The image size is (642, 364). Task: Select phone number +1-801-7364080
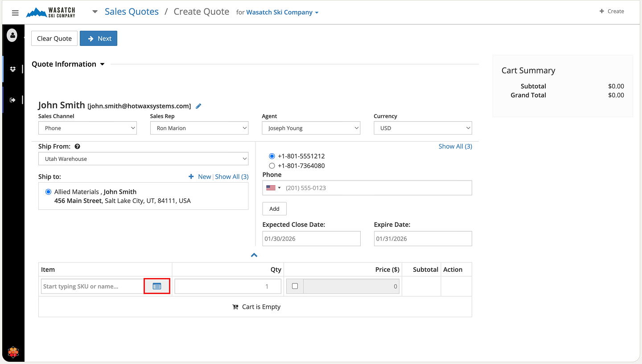(x=272, y=166)
